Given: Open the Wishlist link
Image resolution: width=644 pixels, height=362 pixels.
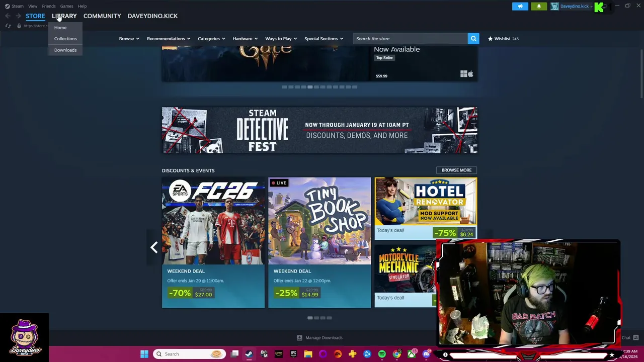Looking at the screenshot, I should point(503,39).
